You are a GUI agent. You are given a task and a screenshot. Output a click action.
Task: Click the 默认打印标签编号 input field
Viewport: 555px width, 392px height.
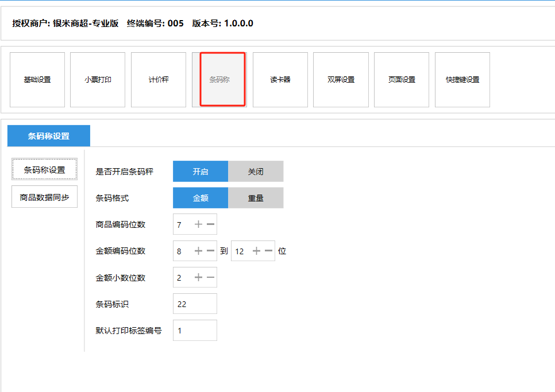click(195, 331)
